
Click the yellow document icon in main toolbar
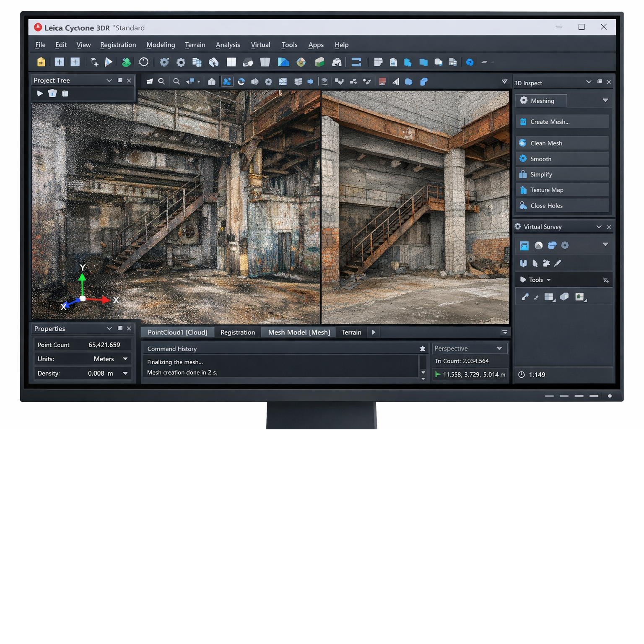[x=41, y=62]
